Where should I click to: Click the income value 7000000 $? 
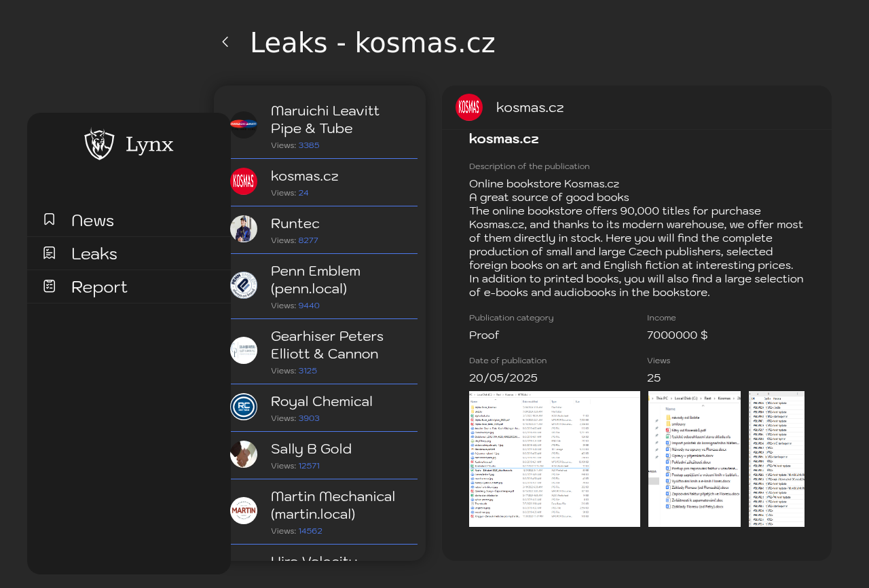[677, 335]
